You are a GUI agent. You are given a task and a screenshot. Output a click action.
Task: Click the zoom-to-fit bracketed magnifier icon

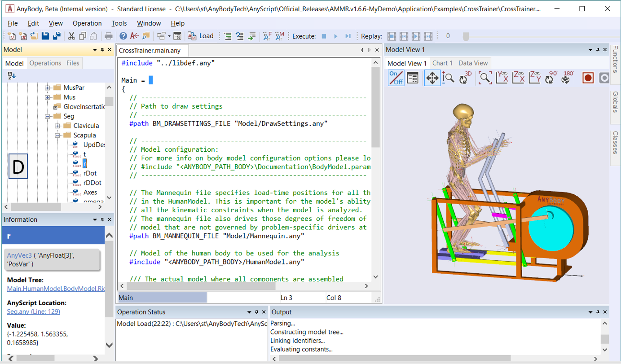485,78
